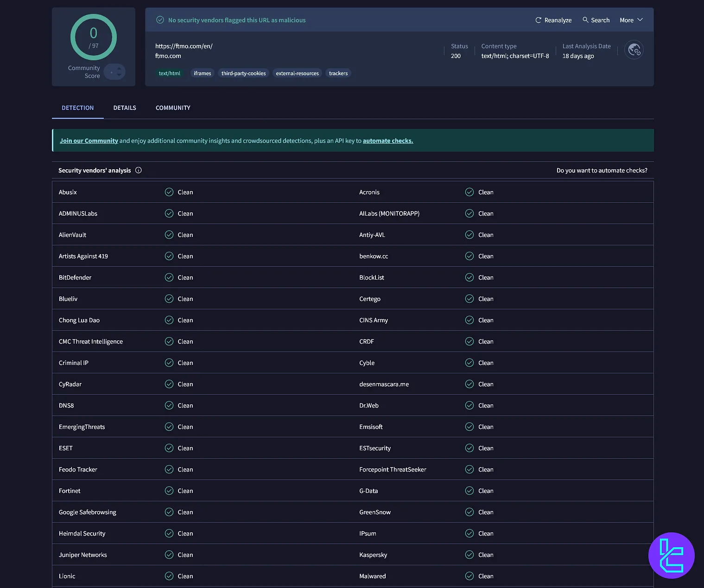
Task: Open the Join our Community link
Action: tap(89, 141)
